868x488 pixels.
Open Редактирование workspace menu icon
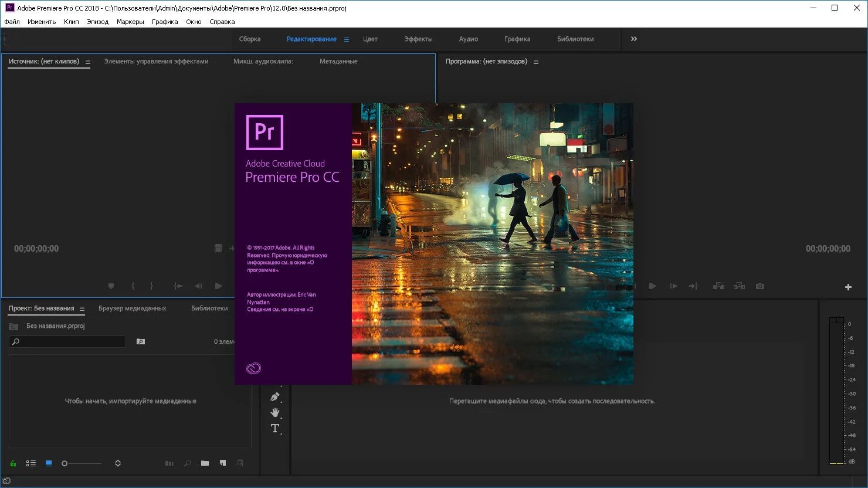pyautogui.click(x=347, y=39)
